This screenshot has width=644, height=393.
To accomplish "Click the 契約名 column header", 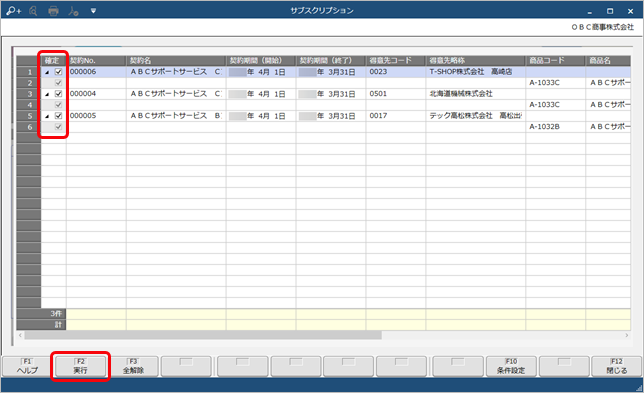I will pos(176,61).
